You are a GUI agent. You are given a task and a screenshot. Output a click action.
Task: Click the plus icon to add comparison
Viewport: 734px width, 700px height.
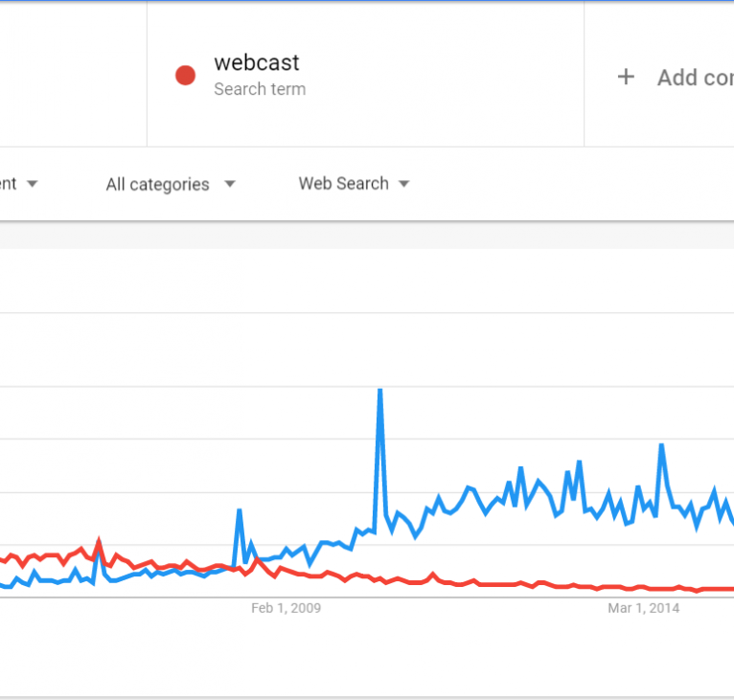pos(626,78)
